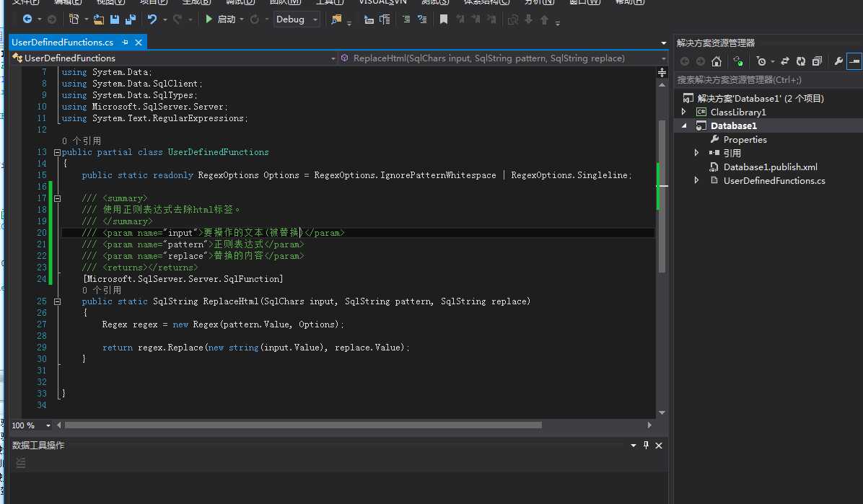Viewport: 863px width, 504px height.
Task: Click Sync with Active Document icon
Action: (785, 61)
